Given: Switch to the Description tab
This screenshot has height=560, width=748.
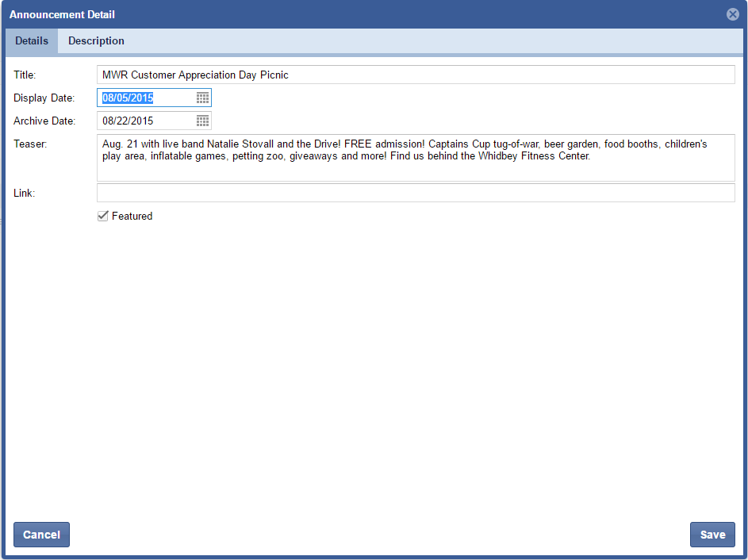Looking at the screenshot, I should click(96, 41).
